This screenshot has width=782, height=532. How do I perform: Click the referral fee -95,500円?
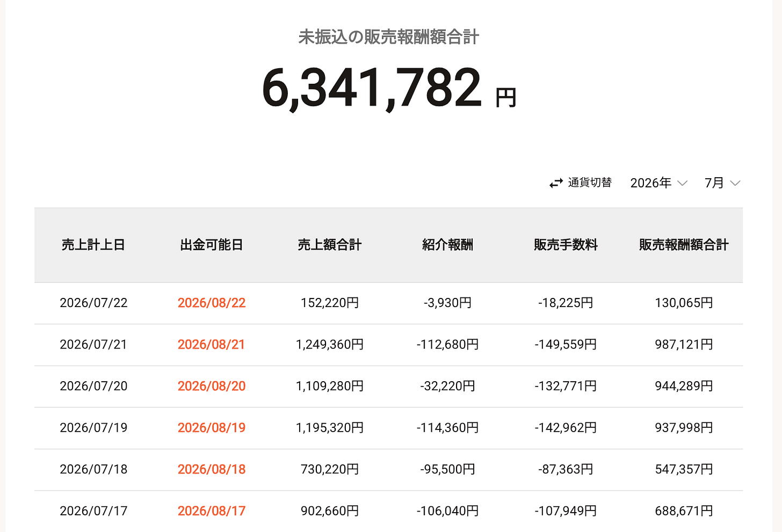pos(448,469)
